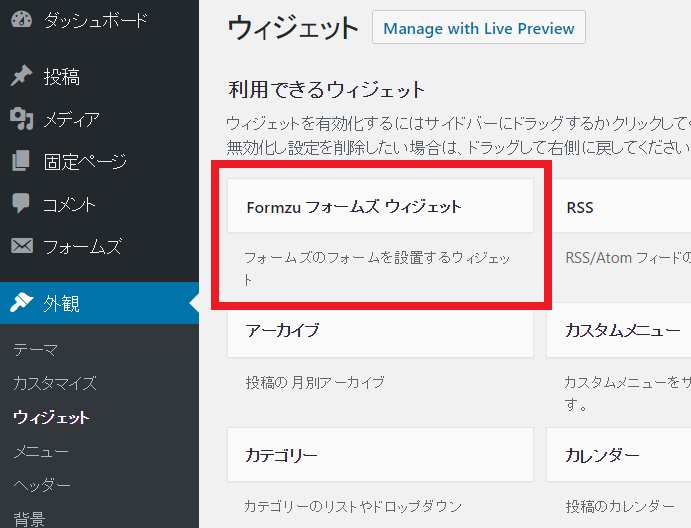Expand the RSS widget
Image resolution: width=691 pixels, height=528 pixels.
pos(619,206)
